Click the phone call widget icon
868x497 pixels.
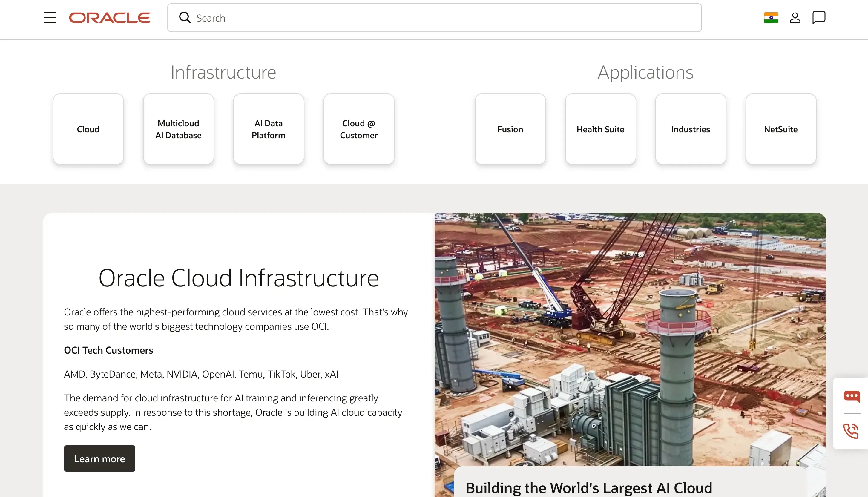click(x=851, y=431)
